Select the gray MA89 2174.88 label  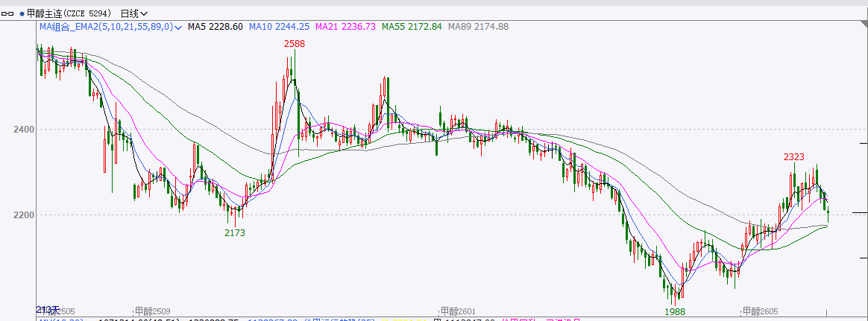coord(477,27)
